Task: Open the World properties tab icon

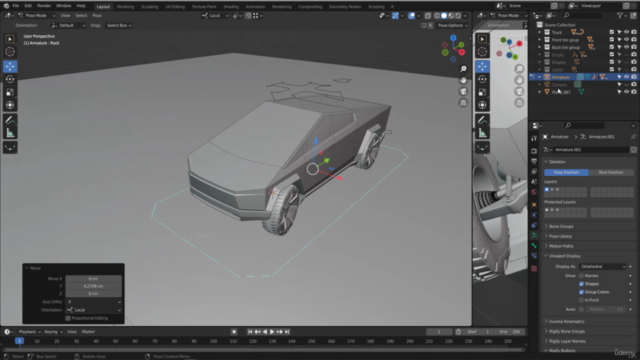Action: tap(534, 192)
